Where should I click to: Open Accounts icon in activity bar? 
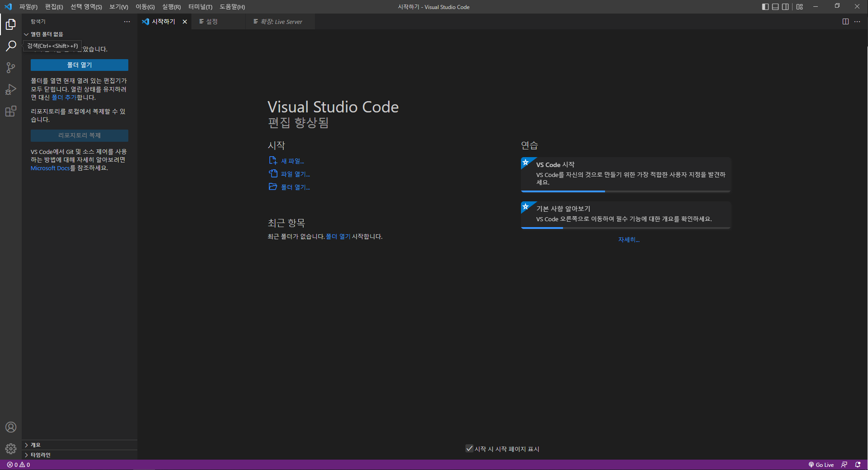11,427
